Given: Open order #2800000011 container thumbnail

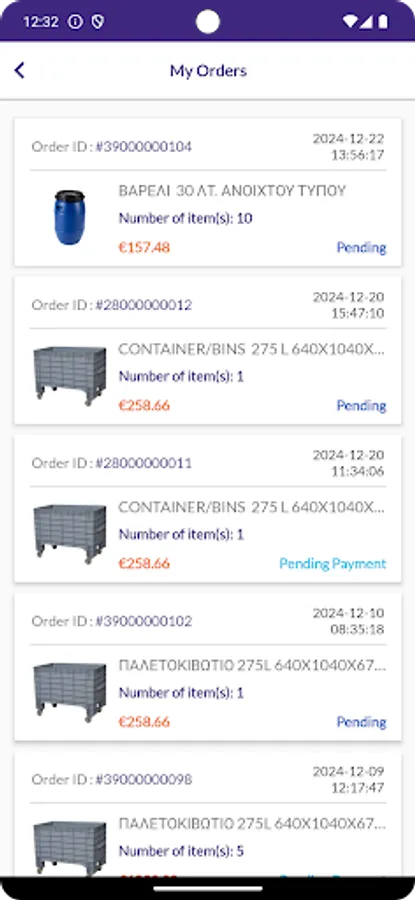Looking at the screenshot, I should pos(69,534).
